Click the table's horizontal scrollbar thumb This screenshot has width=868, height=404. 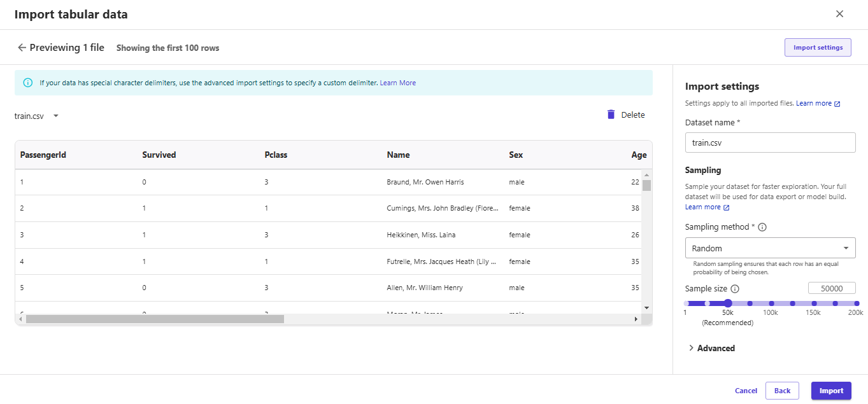[155, 319]
